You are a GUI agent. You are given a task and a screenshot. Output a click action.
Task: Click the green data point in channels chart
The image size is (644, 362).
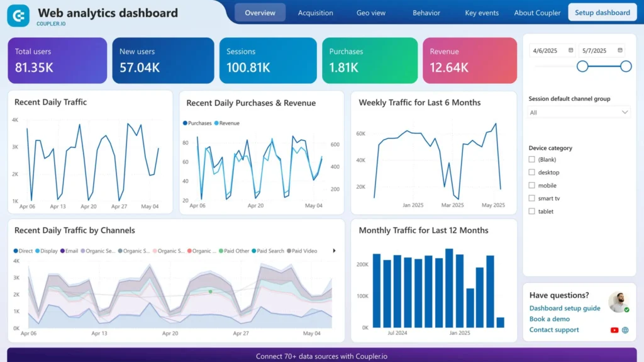pyautogui.click(x=210, y=291)
